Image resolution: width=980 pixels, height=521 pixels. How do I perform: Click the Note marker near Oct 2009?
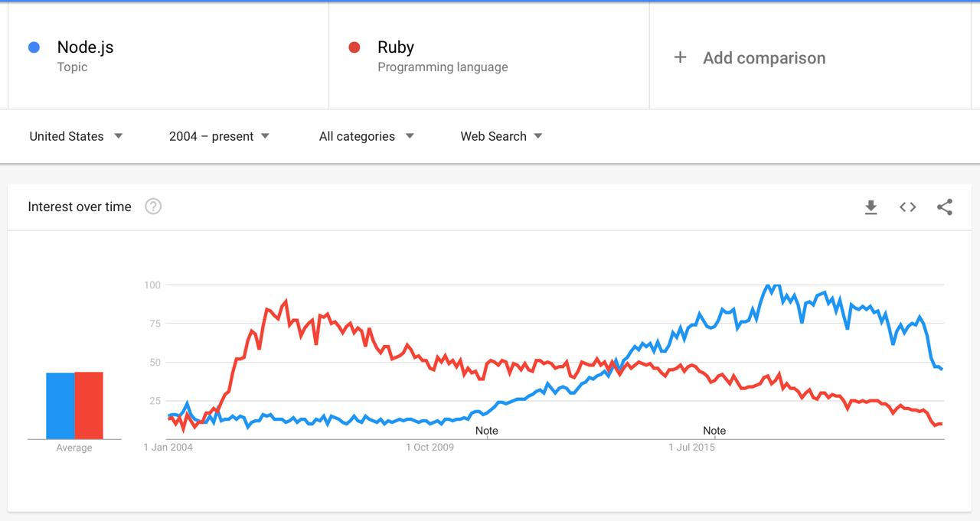[487, 431]
